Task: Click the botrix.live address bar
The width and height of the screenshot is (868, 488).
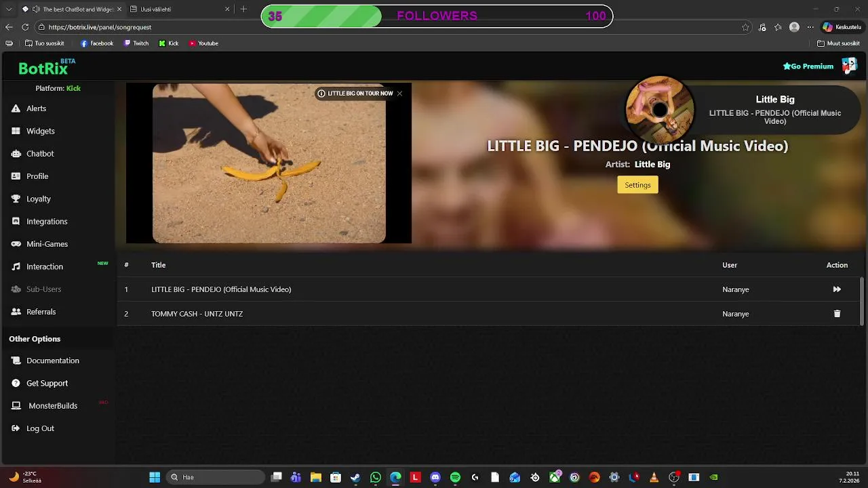Action: [387, 27]
